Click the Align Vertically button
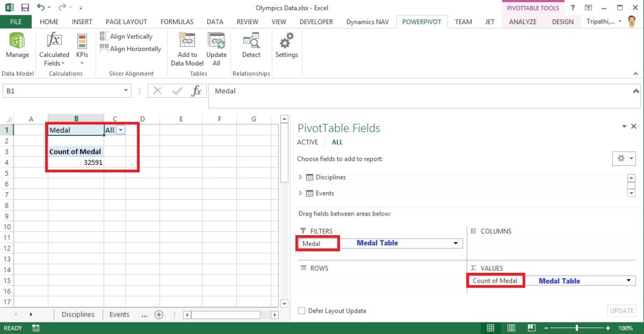Image resolution: width=644 pixels, height=334 pixels. pyautogui.click(x=126, y=37)
